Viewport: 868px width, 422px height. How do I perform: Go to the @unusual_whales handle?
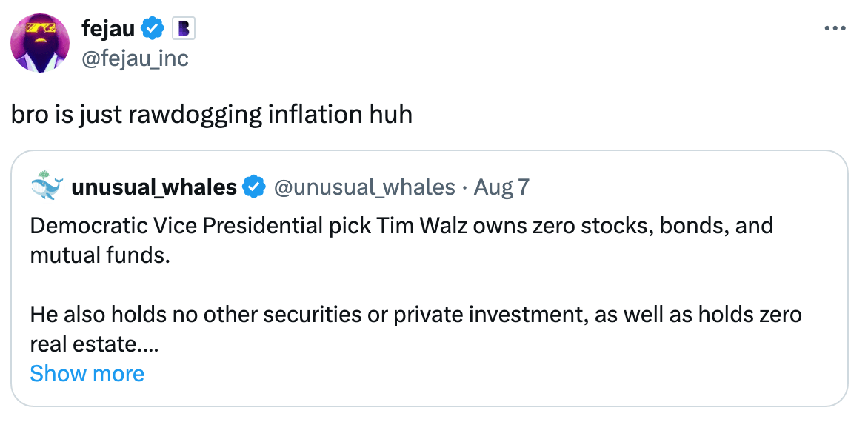[364, 187]
